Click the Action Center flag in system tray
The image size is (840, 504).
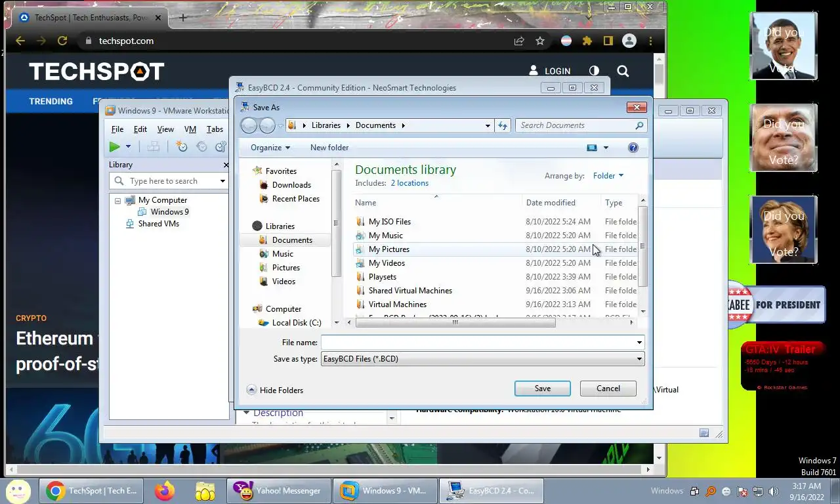tap(742, 491)
